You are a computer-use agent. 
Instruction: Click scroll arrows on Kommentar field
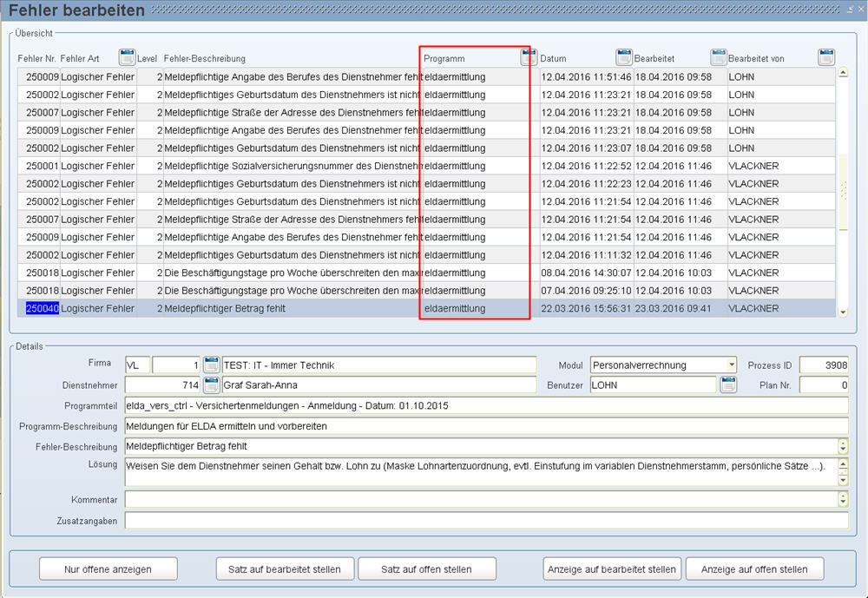tap(842, 499)
